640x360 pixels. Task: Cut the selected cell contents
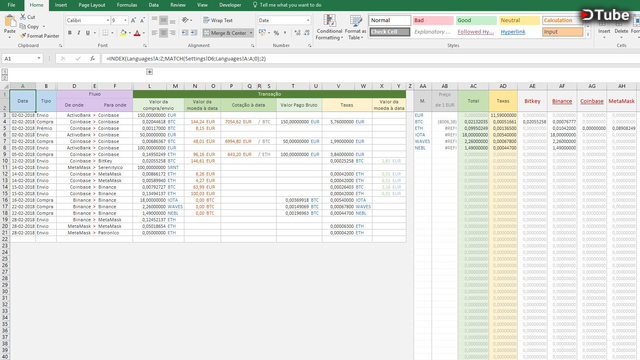(x=28, y=17)
